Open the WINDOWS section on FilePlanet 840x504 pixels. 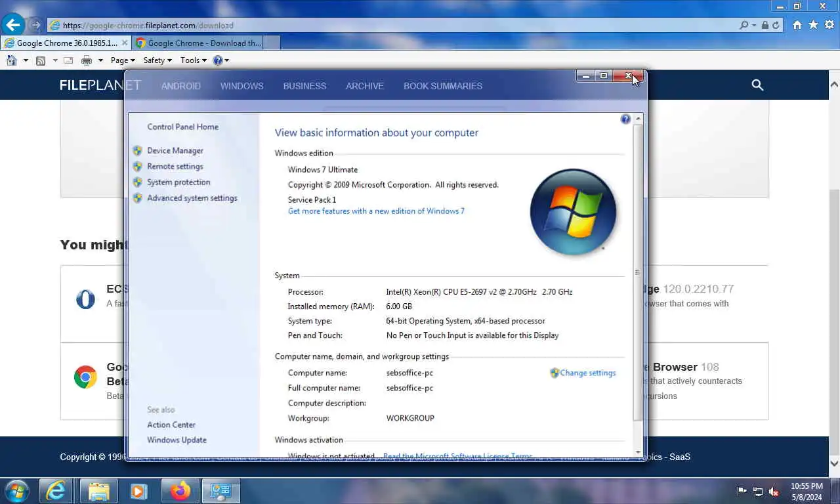pos(241,86)
